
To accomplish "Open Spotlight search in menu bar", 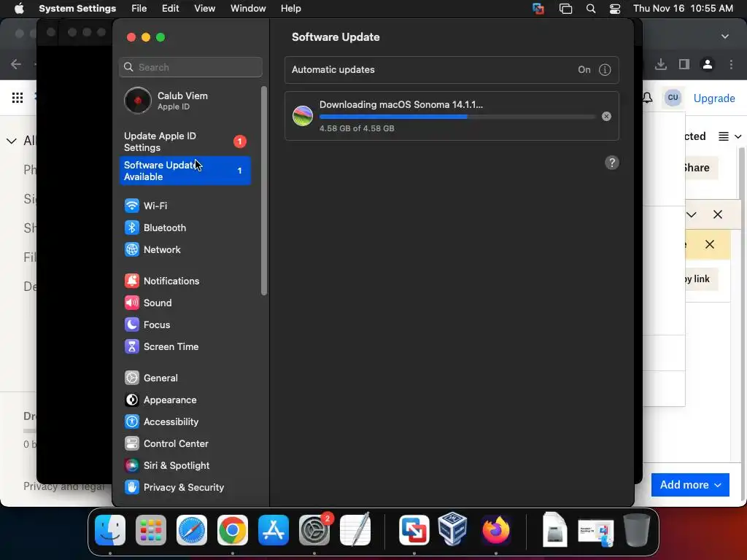I will tap(591, 9).
